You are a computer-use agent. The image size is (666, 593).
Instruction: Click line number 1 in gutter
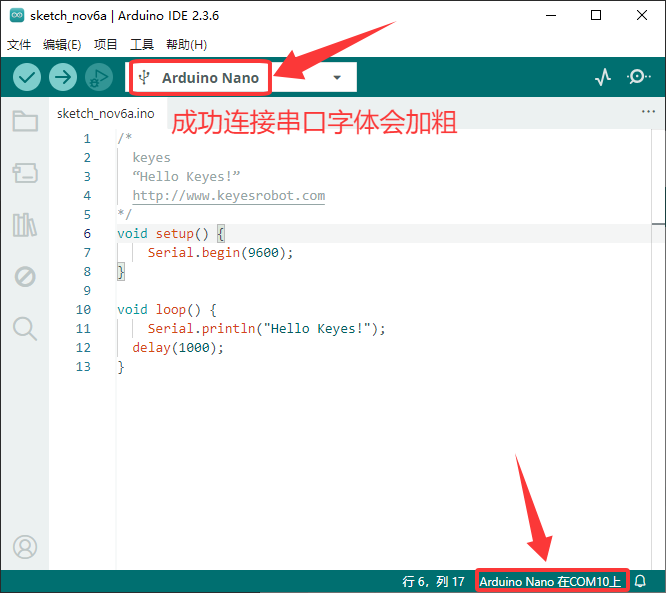click(x=87, y=139)
